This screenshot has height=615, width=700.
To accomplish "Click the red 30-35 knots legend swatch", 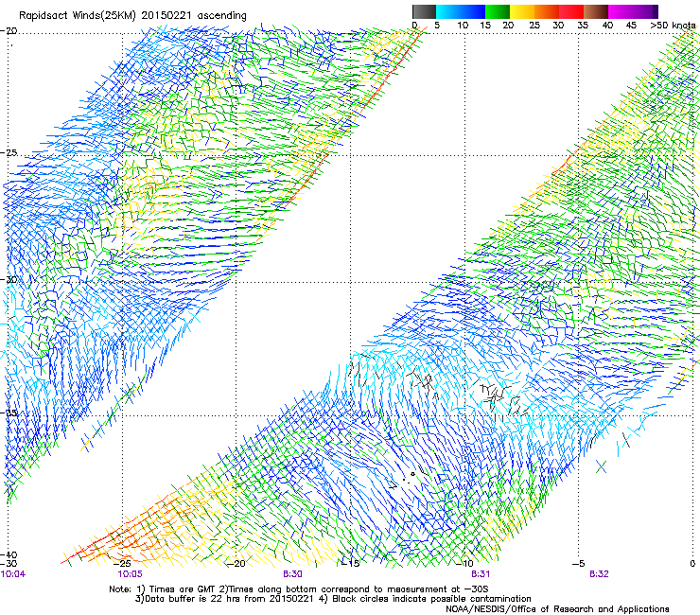I will (571, 11).
